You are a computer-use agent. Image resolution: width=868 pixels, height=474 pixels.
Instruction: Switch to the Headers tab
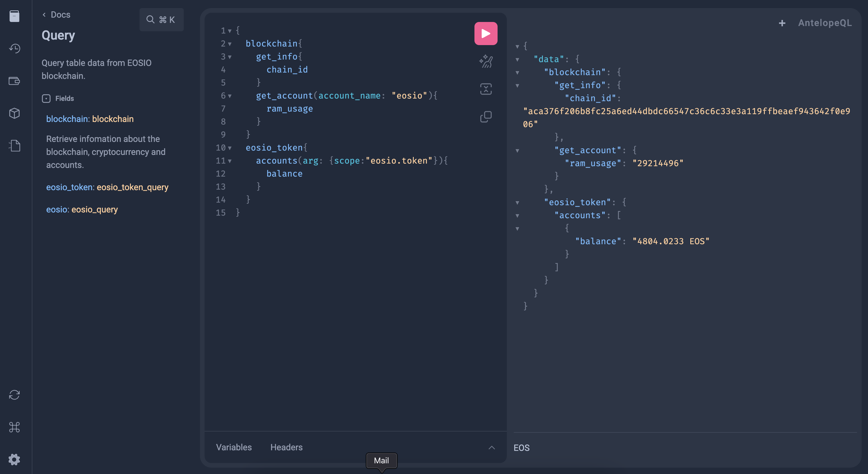tap(286, 447)
